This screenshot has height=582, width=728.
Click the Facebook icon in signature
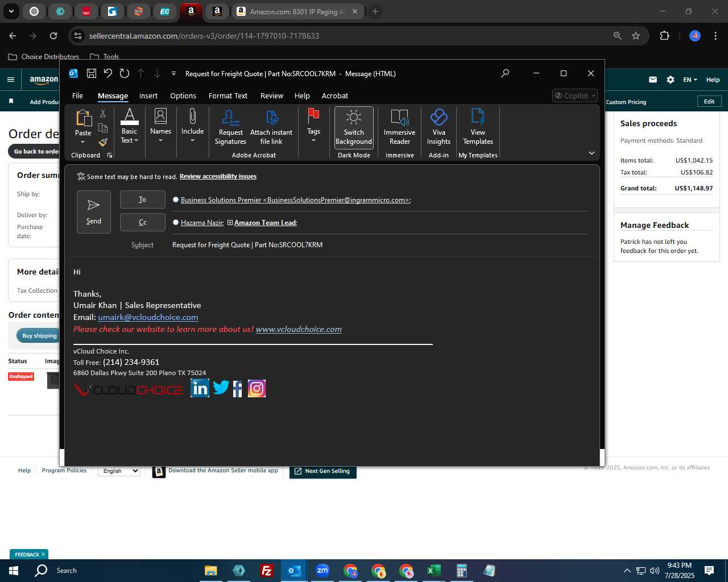point(238,389)
